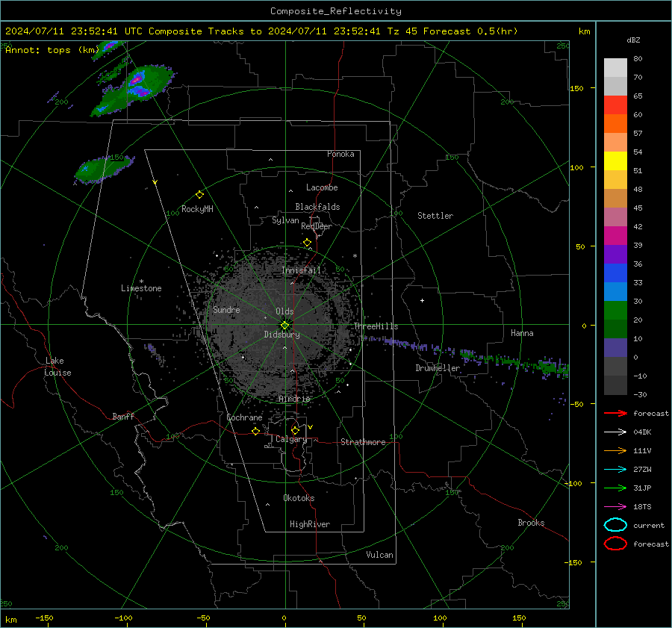
Task: Click the Blackfalds town label
Action: (317, 207)
